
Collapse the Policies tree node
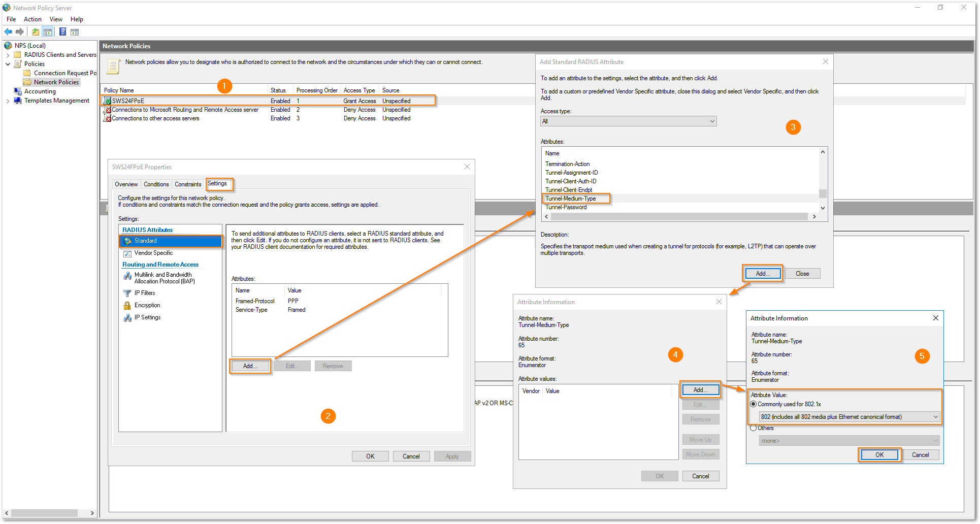coord(8,64)
